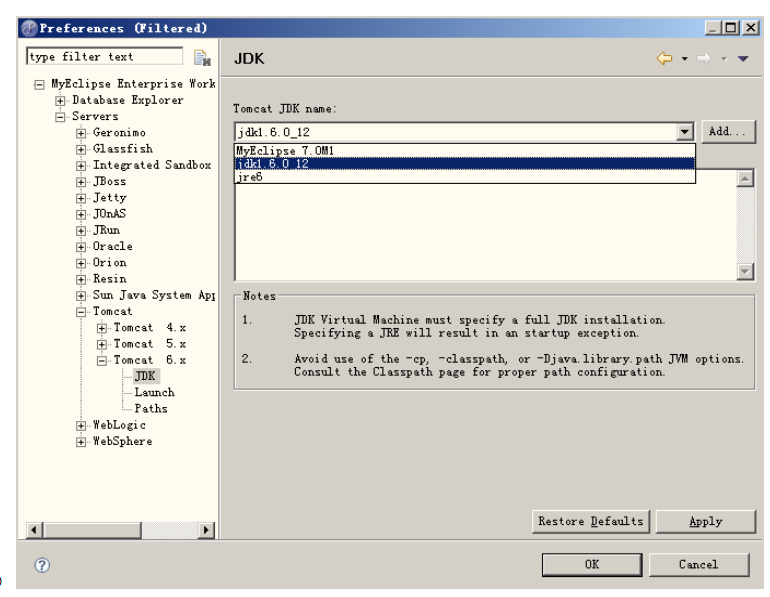Screen dimensions: 770x597
Task: Click the text area scroll up arrow
Action: 745,178
